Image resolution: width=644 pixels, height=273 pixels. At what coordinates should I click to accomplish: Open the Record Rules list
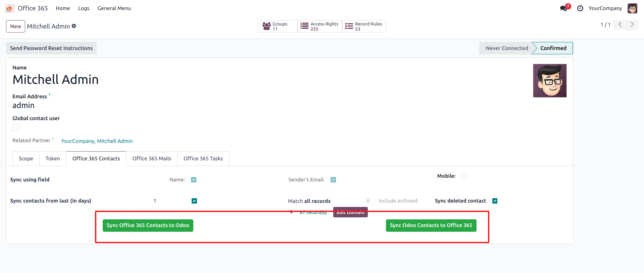(x=364, y=26)
